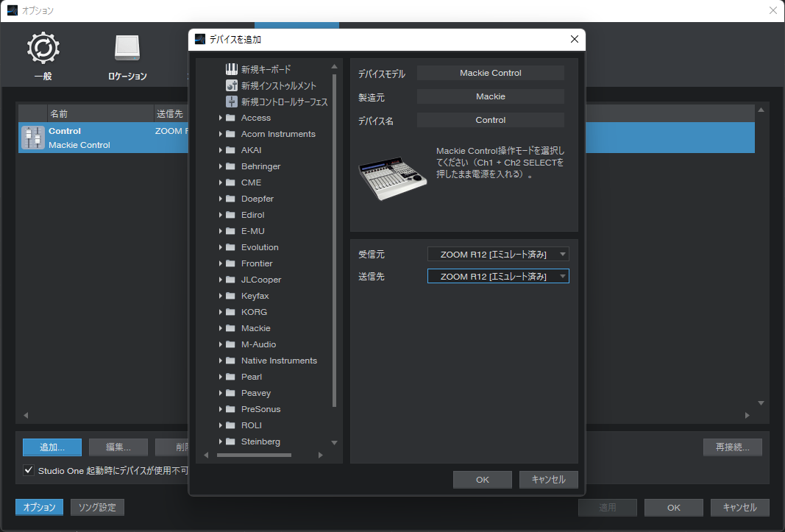Click the Access folder icon
This screenshot has width=785, height=532.
pyautogui.click(x=230, y=118)
